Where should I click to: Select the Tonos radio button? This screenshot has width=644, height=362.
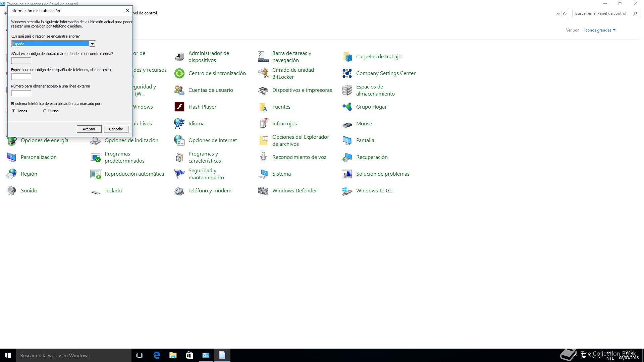pos(13,111)
